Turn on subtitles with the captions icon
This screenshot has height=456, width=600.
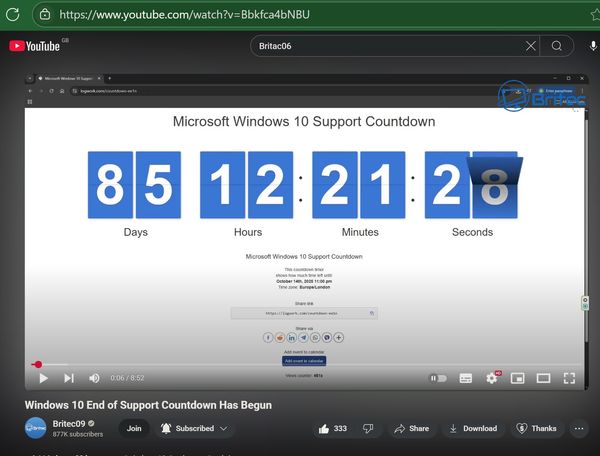[465, 378]
